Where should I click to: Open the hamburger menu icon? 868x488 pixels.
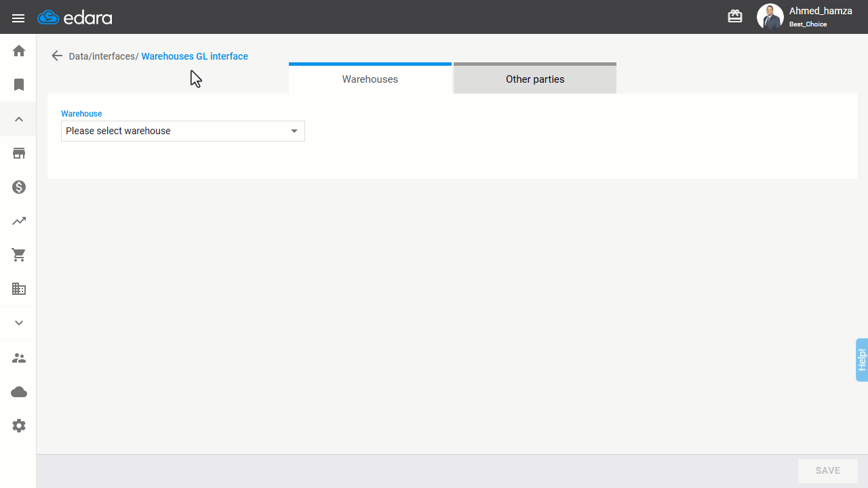click(x=18, y=18)
